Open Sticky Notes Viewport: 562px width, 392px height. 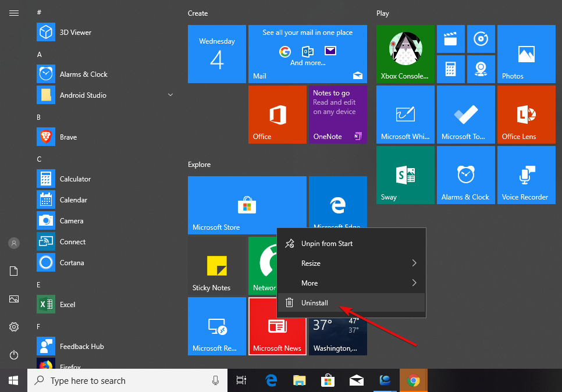217,266
